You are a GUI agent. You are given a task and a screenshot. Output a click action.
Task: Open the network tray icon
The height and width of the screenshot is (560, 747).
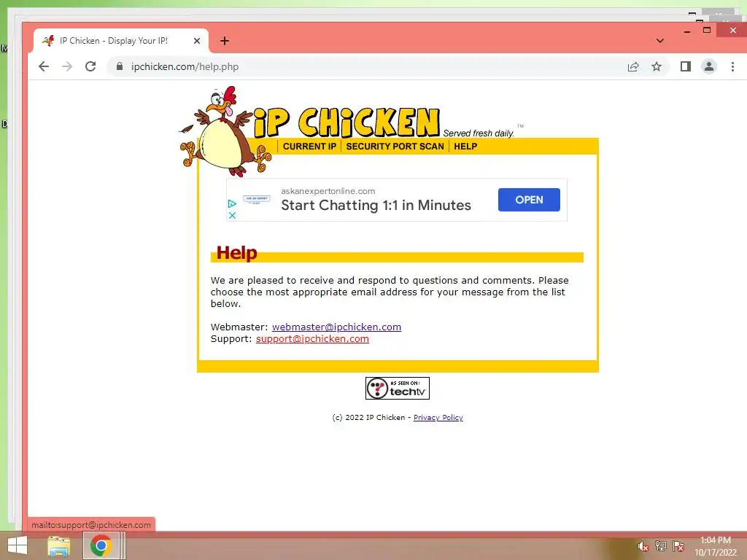[661, 545]
